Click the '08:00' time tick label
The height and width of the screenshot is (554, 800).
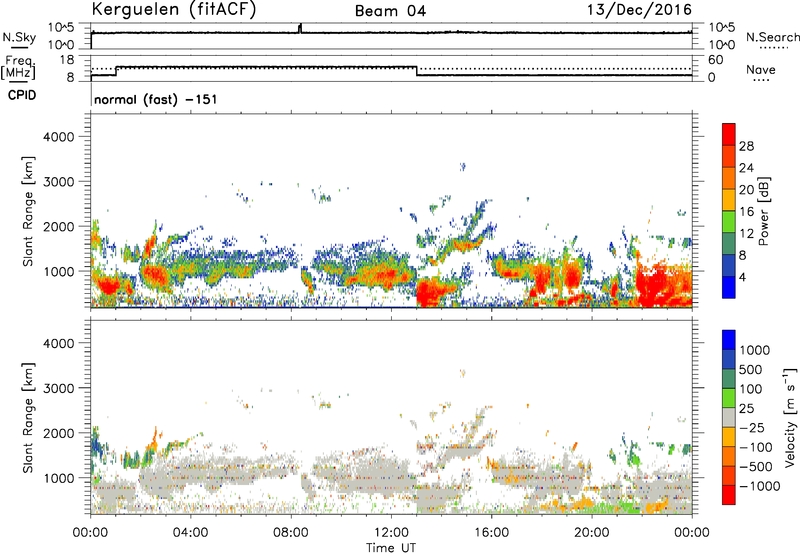291,533
